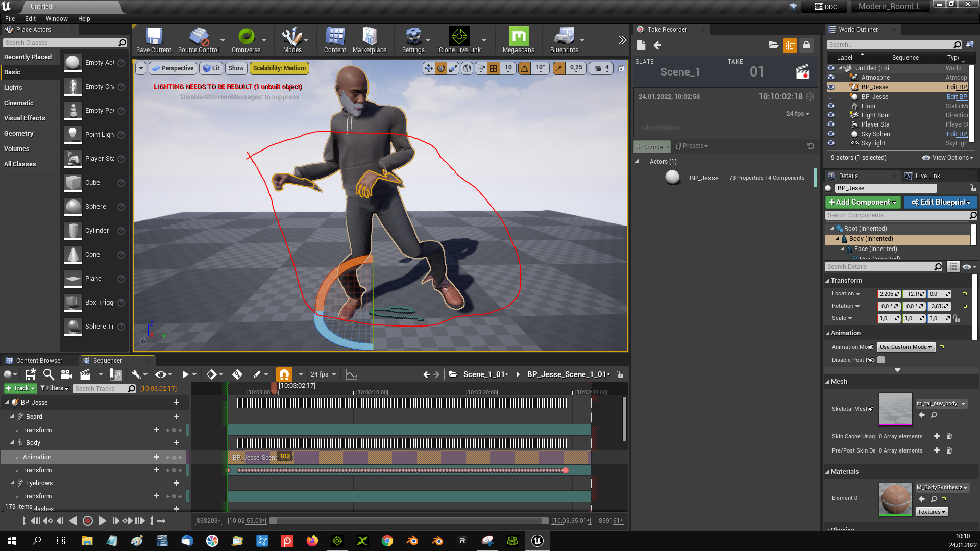Click the Unreal Engine taskbar icon
This screenshot has height=551, width=980.
coord(537,541)
